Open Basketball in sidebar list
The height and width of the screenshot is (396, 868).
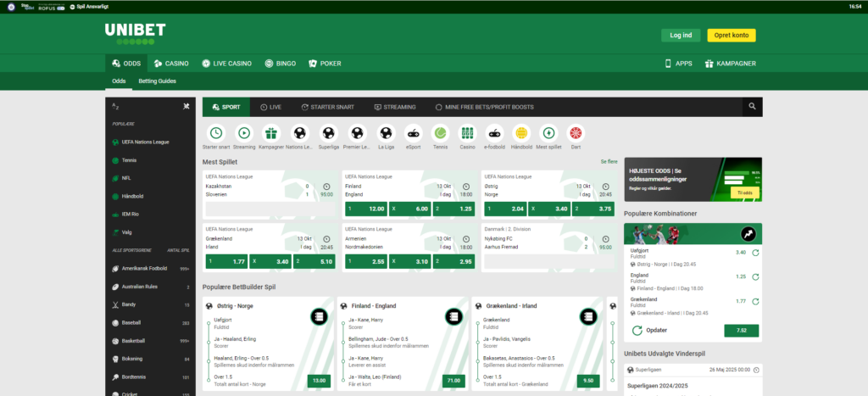click(151, 341)
